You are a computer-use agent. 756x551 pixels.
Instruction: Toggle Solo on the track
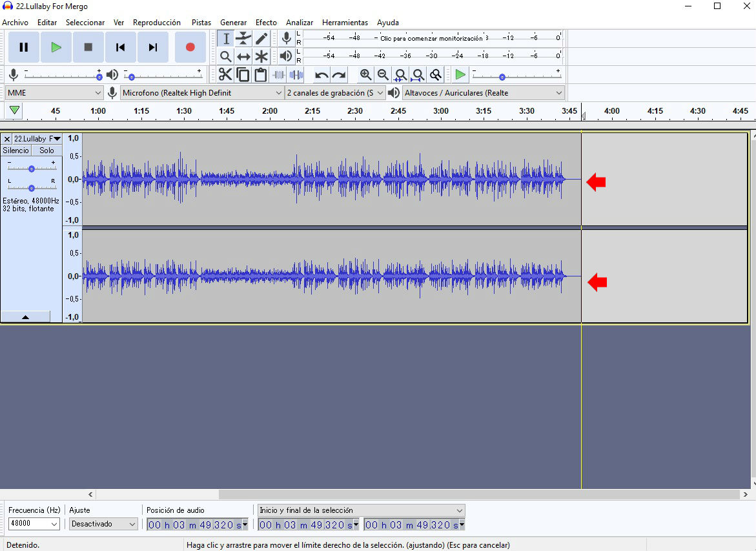(46, 151)
